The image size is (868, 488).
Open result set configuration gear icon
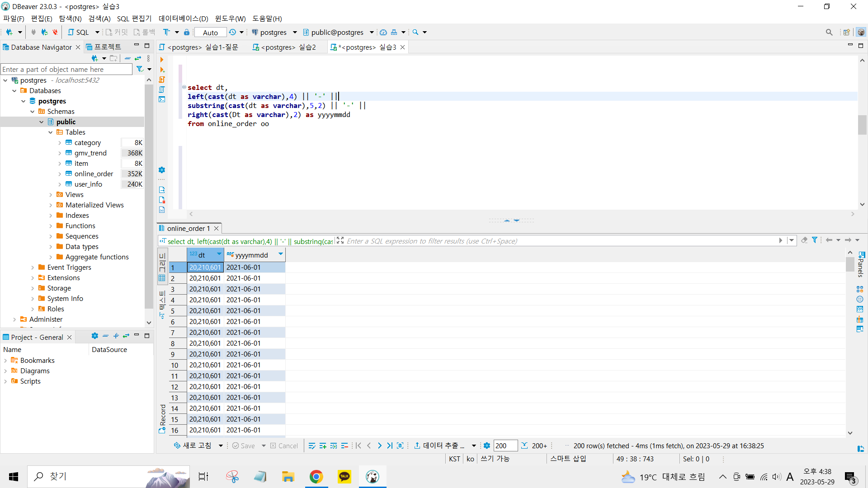487,446
